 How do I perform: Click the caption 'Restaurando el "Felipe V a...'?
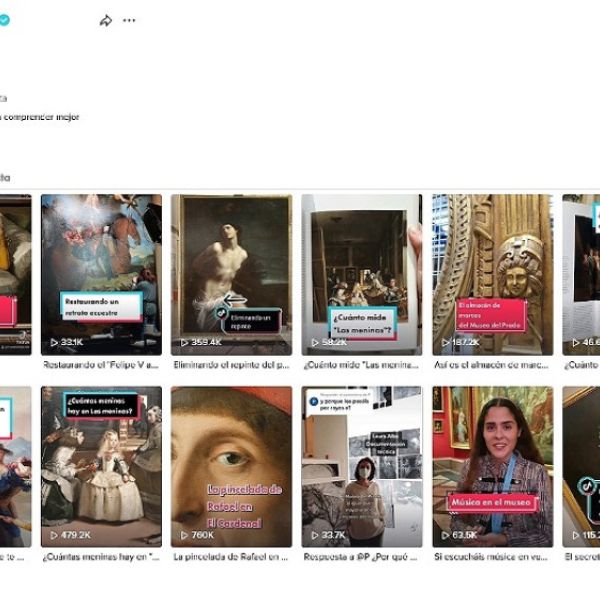coord(101,365)
